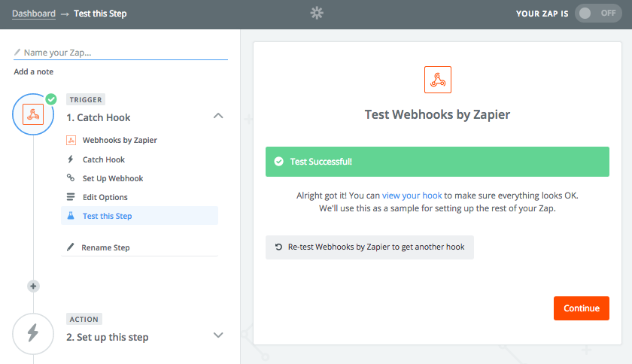Click the Name your Zap input field
This screenshot has height=364, width=632.
[120, 53]
